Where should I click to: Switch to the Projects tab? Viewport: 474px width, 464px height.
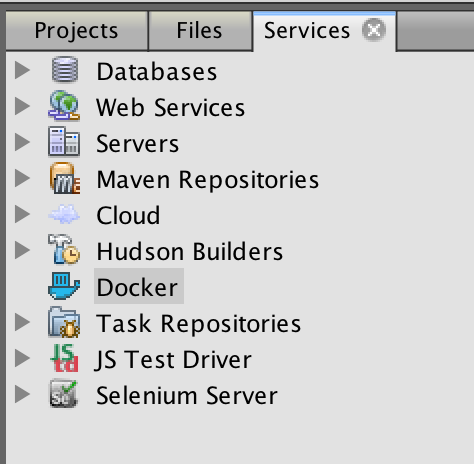pos(77,31)
